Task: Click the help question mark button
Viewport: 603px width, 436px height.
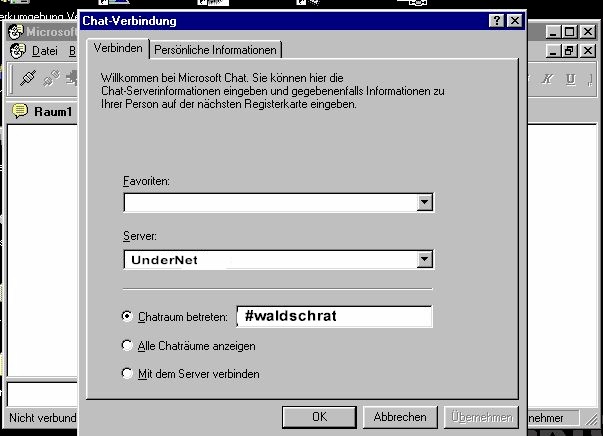Action: pos(496,20)
